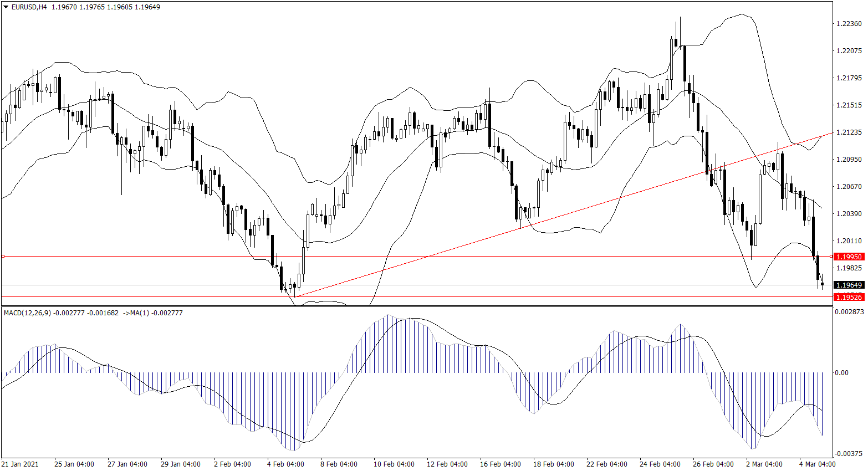The height and width of the screenshot is (471, 868).
Task: Click the 1.20110 price axis label
Action: tap(849, 241)
